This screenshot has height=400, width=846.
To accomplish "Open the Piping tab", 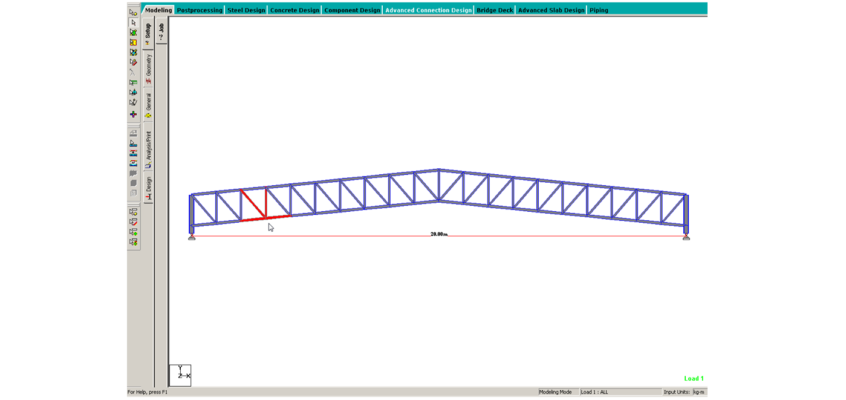I will (598, 10).
